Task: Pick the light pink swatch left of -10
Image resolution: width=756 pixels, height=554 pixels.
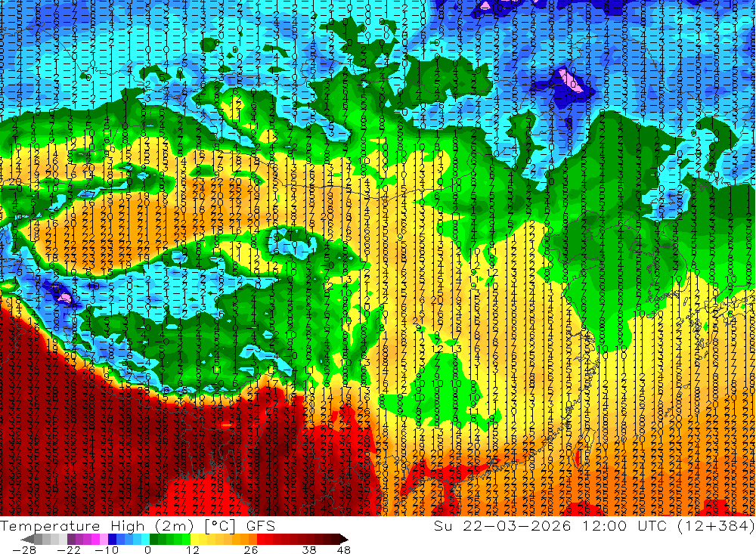Action: click(x=104, y=540)
